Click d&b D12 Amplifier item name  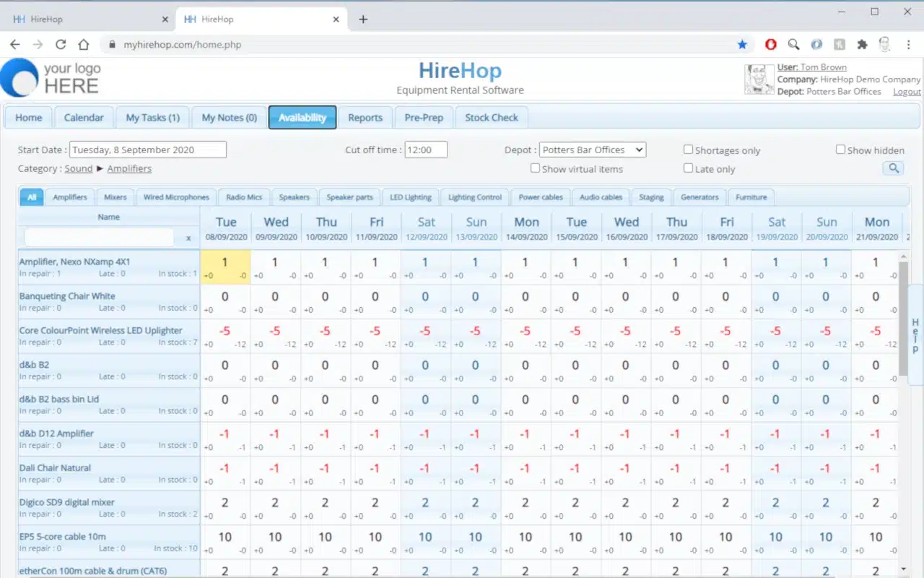tap(57, 433)
